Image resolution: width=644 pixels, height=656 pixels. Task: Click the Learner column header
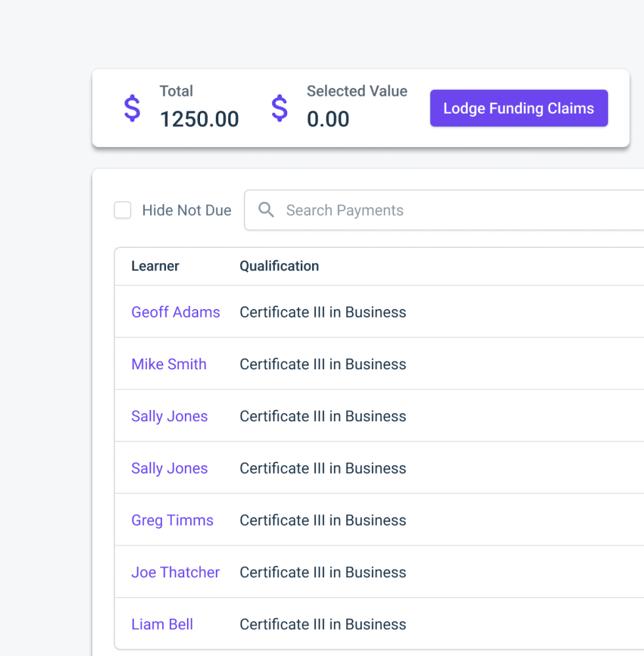[x=155, y=266]
